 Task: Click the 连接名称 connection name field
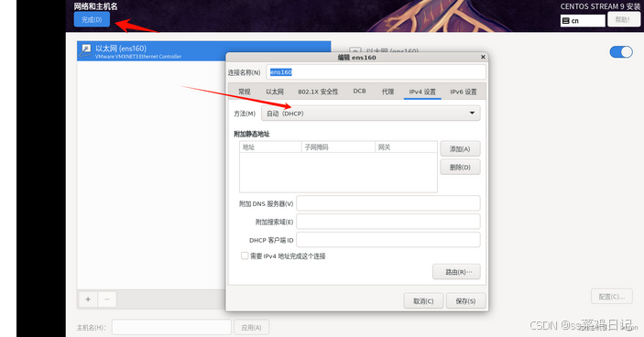click(377, 71)
